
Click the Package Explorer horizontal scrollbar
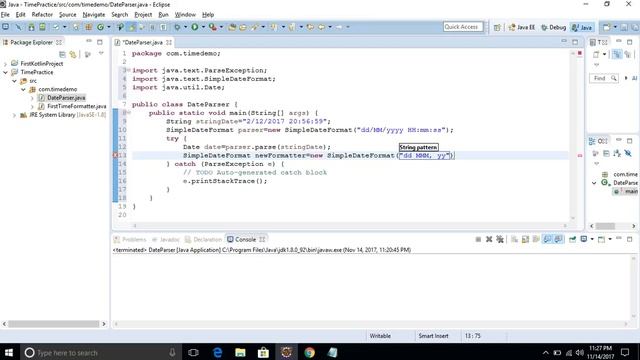point(53,324)
